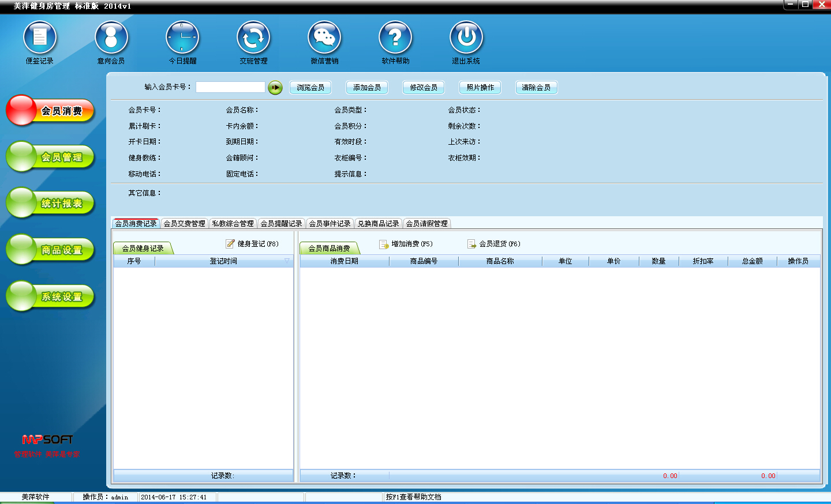The width and height of the screenshot is (831, 504).
Task: Open the 便签记录 notes icon
Action: [x=40, y=38]
